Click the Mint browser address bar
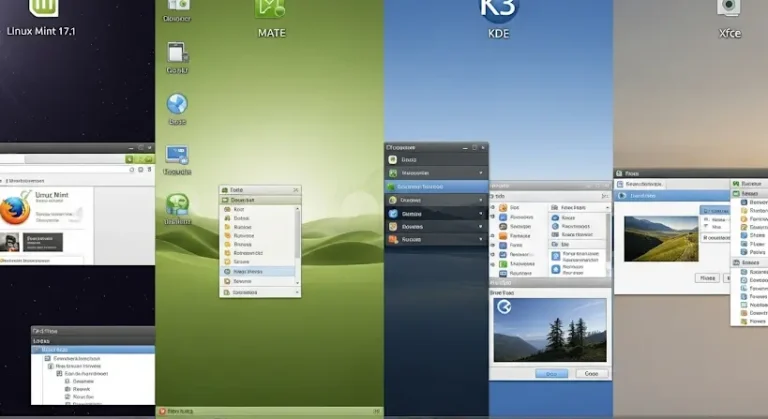The image size is (768, 419). pyautogui.click(x=73, y=159)
